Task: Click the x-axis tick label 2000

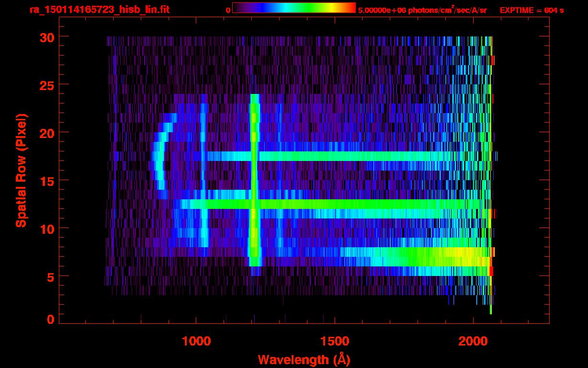Action: (x=473, y=341)
